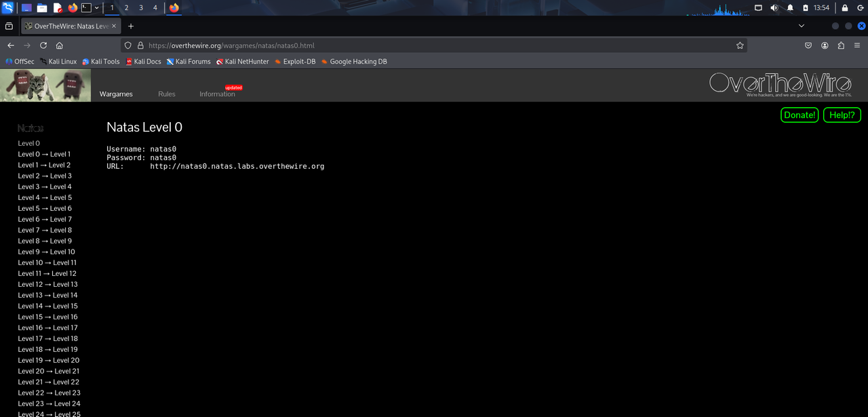Open the Rules menu item
Image resolution: width=868 pixels, height=417 pixels.
(x=166, y=94)
